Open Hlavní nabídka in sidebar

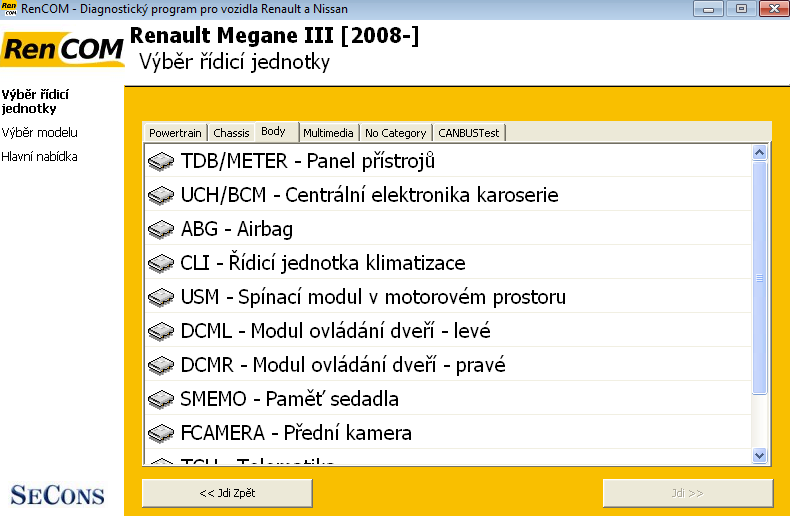[39, 157]
